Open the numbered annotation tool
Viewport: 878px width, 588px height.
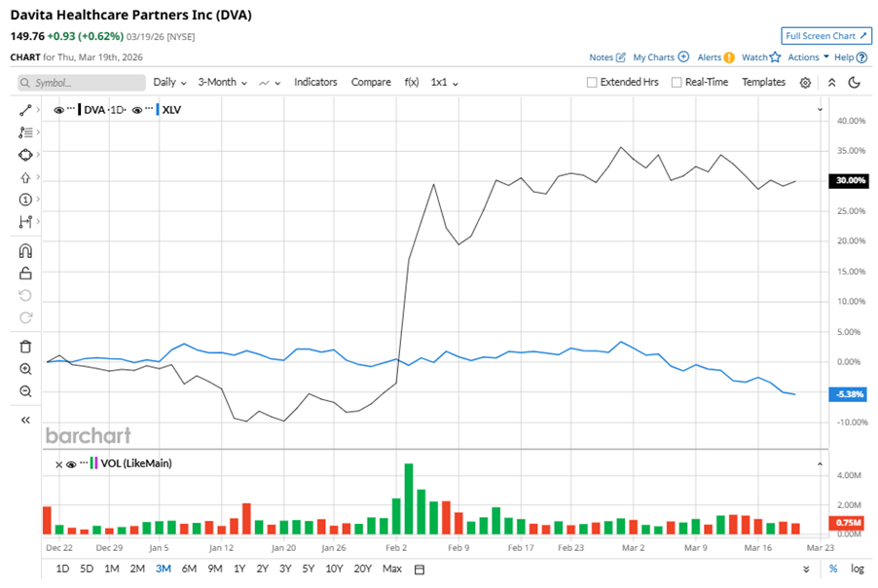coord(25,200)
